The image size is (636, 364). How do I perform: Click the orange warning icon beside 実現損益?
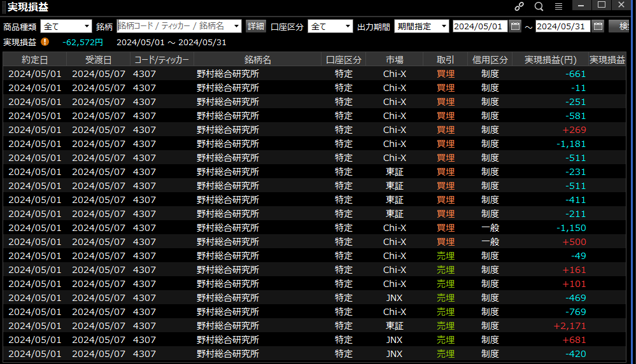pos(45,42)
